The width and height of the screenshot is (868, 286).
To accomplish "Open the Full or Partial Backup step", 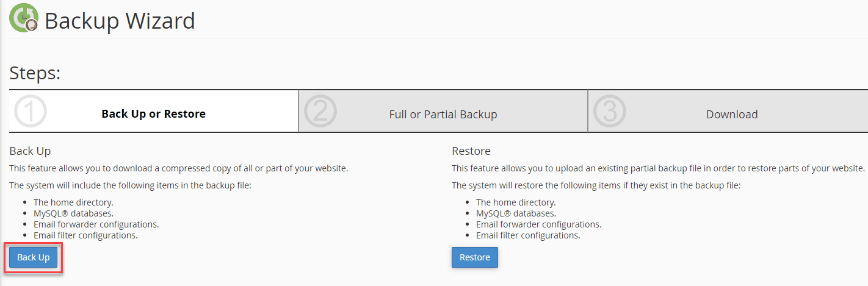I will (443, 114).
